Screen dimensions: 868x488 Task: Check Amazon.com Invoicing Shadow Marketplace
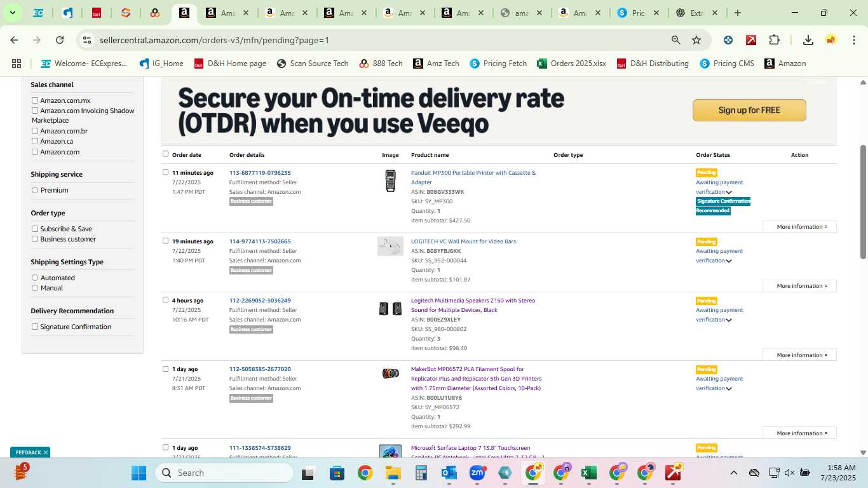coord(35,111)
